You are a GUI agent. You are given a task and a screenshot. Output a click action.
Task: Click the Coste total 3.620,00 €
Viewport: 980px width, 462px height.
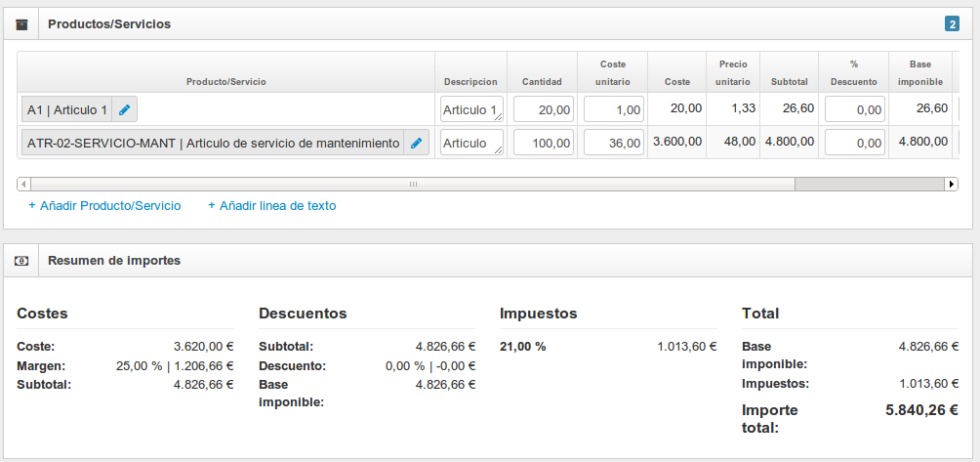[204, 347]
